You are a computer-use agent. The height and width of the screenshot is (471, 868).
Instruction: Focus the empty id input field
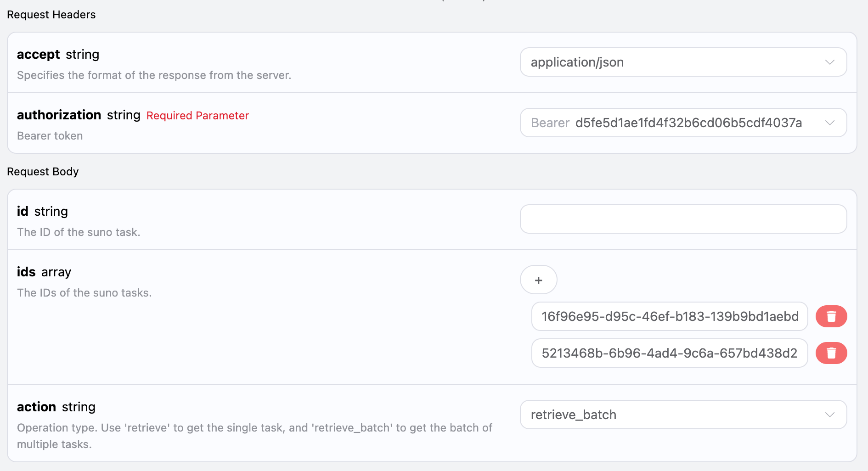[x=683, y=219]
